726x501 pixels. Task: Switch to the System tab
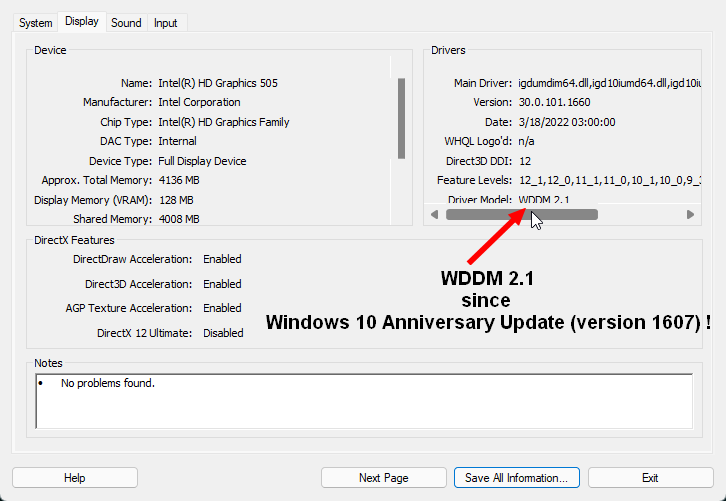pos(36,23)
